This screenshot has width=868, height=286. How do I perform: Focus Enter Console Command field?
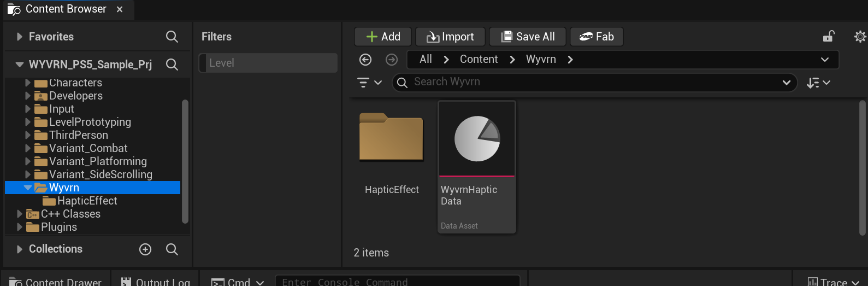pos(398,281)
